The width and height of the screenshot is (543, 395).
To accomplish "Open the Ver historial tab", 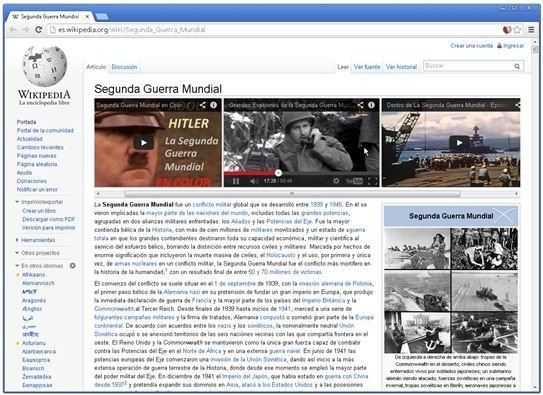I will pyautogui.click(x=401, y=67).
